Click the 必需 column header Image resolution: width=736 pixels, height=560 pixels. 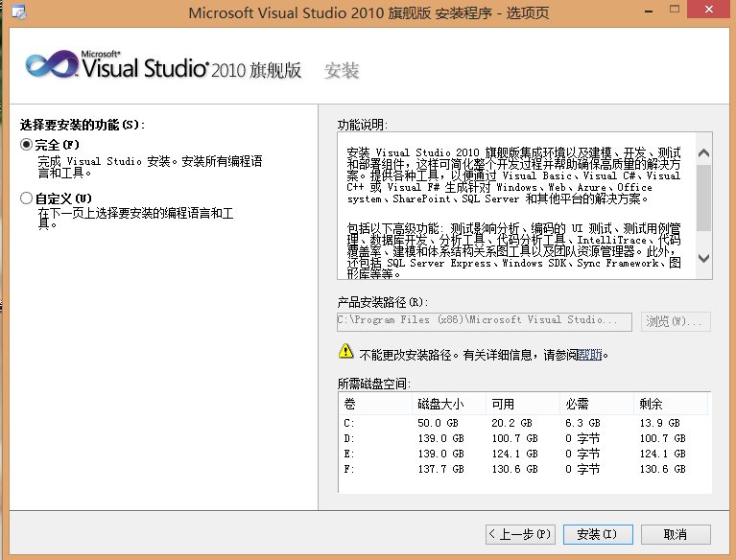(x=597, y=404)
